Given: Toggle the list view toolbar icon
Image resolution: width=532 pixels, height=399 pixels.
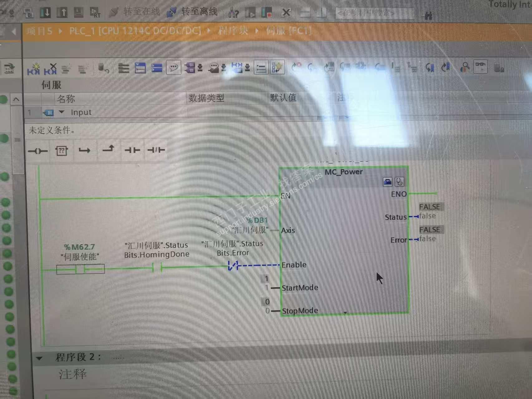Looking at the screenshot, I should [x=261, y=67].
